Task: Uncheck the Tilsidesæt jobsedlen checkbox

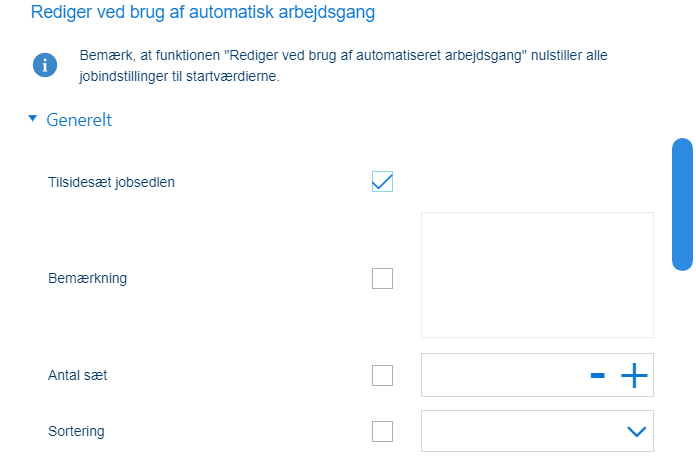Action: [382, 182]
